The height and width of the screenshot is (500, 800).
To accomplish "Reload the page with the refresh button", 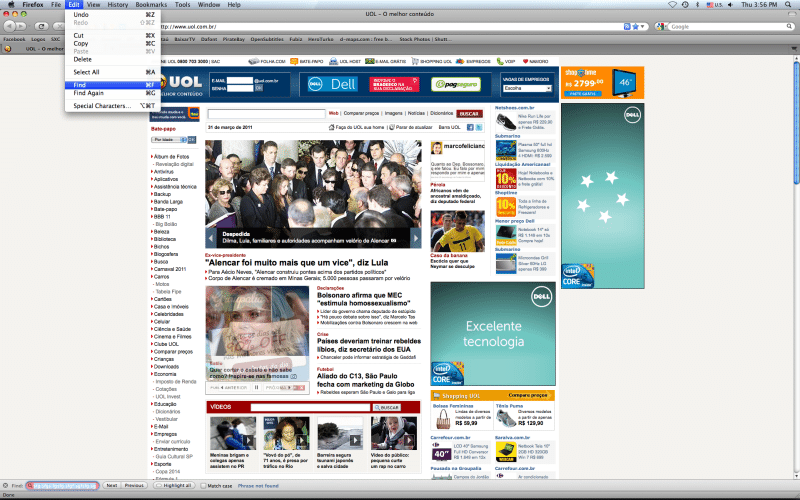I will (x=41, y=26).
